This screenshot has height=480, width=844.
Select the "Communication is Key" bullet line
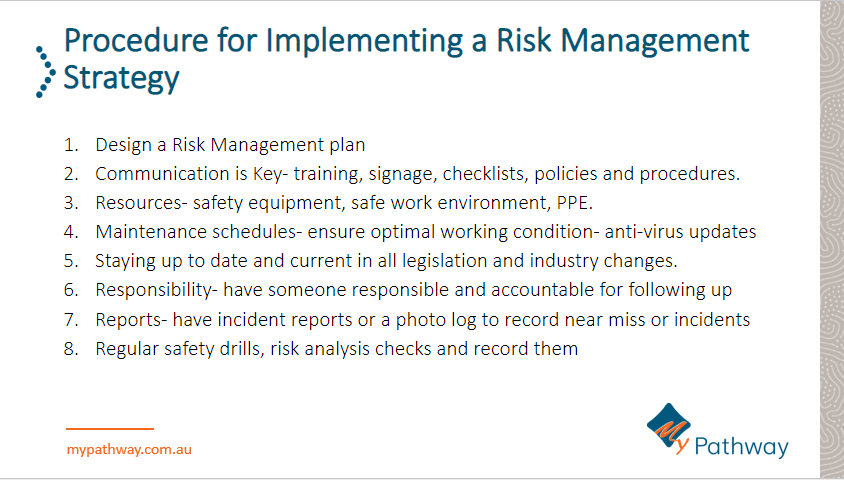click(x=417, y=173)
